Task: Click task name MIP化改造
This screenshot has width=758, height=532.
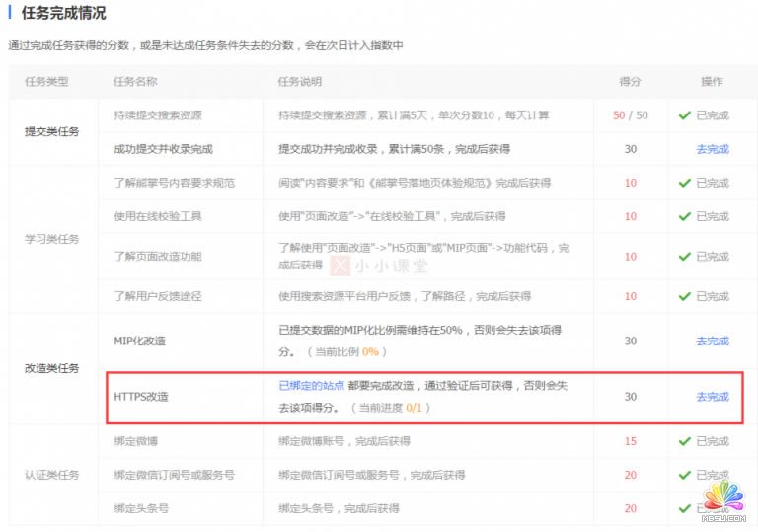Action: coord(140,341)
